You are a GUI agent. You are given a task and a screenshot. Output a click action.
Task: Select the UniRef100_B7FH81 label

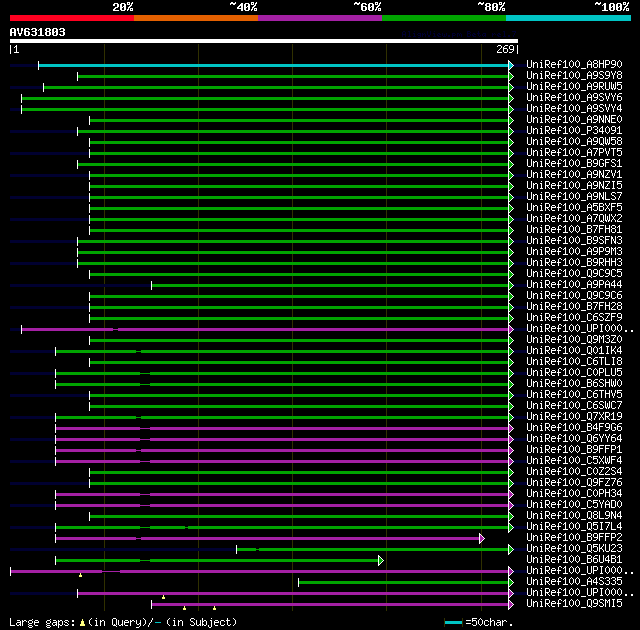pos(574,230)
